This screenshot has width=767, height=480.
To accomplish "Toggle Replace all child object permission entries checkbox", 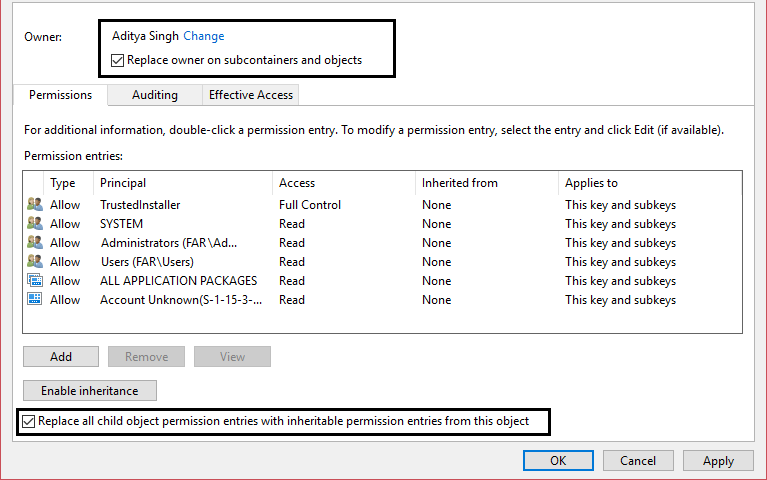I will click(x=28, y=422).
